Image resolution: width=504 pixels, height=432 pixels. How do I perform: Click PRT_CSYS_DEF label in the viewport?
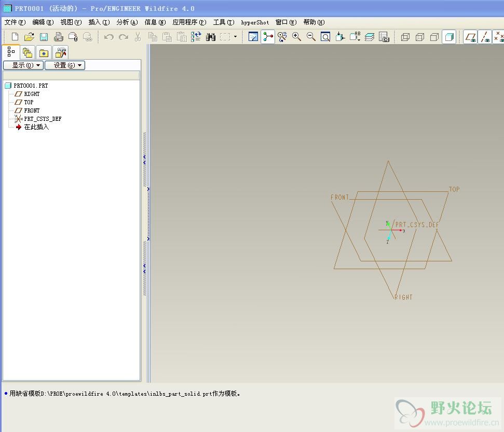tap(417, 225)
